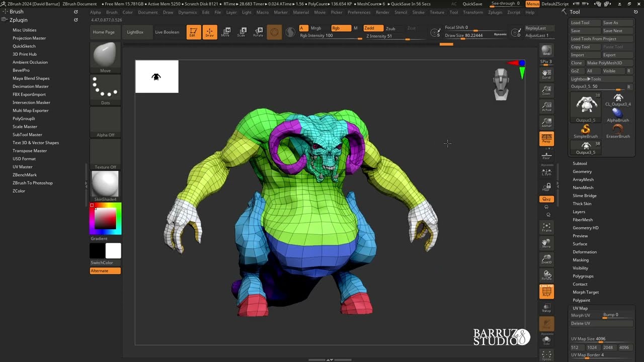Click the camera head orientation widget
The height and width of the screenshot is (362, 644).
coord(501,84)
